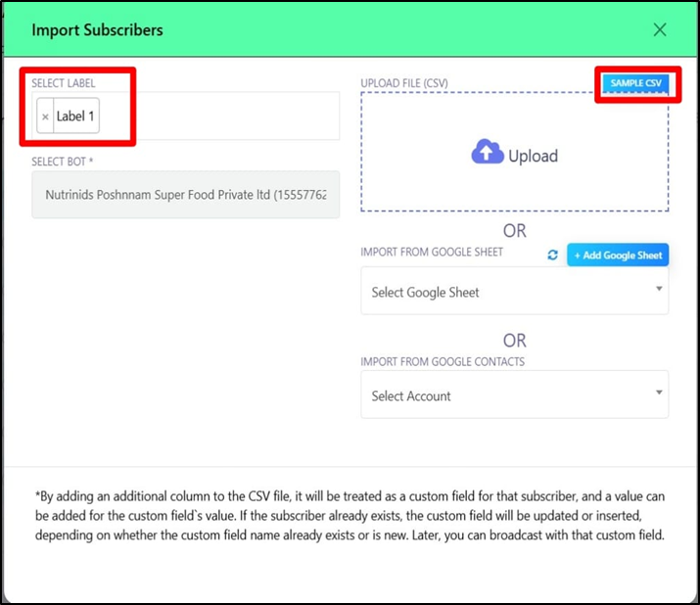Download the Sample CSV file
This screenshot has width=700, height=605.
(634, 84)
